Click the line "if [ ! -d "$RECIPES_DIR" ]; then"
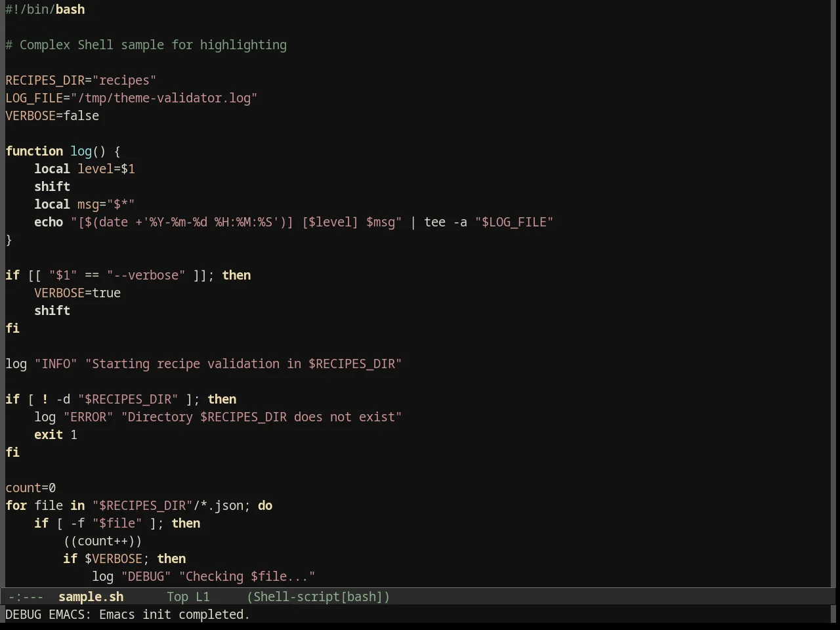Image resolution: width=840 pixels, height=630 pixels. pos(121,399)
